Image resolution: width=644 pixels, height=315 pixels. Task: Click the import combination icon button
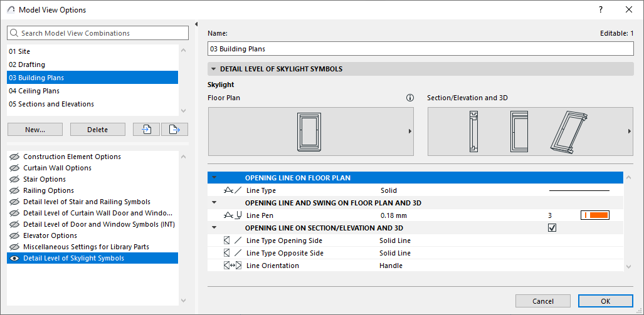(x=146, y=130)
